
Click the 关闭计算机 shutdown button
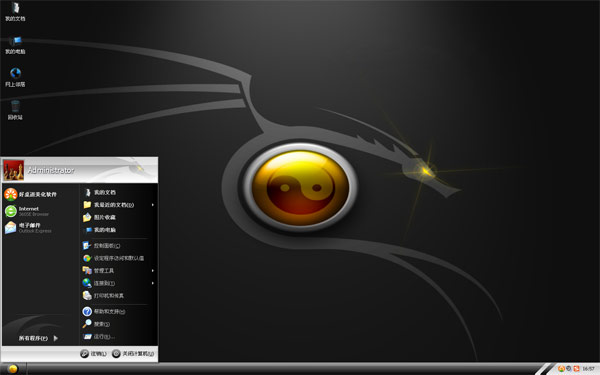click(133, 354)
